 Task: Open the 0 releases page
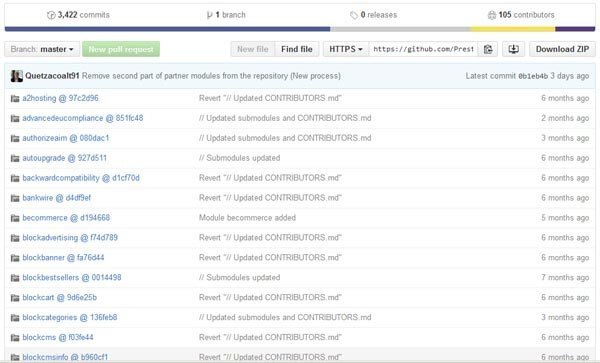point(373,15)
